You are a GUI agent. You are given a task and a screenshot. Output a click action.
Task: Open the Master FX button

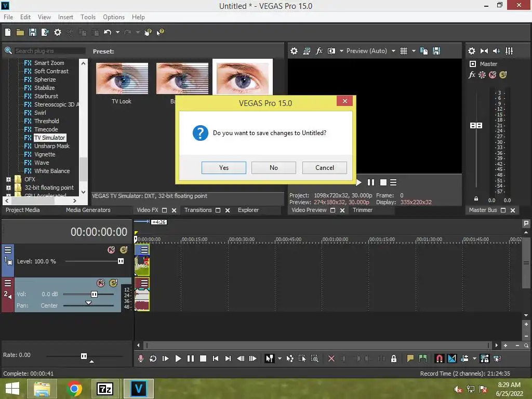coord(472,75)
